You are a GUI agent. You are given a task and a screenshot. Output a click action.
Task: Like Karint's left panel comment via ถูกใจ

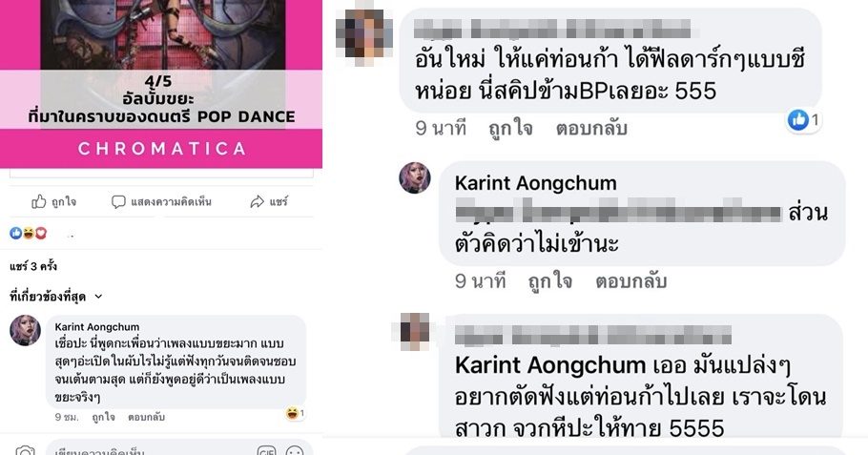click(103, 418)
